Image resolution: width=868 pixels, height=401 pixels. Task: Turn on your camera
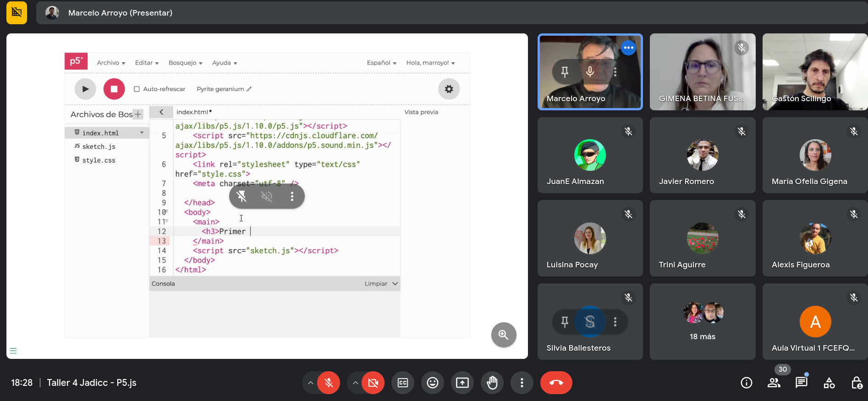[x=373, y=383]
